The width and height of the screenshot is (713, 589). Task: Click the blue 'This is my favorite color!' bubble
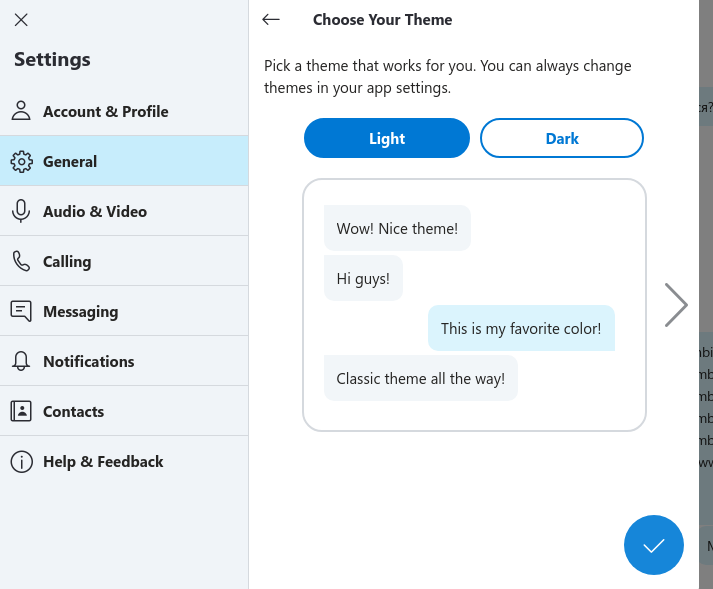[521, 328]
